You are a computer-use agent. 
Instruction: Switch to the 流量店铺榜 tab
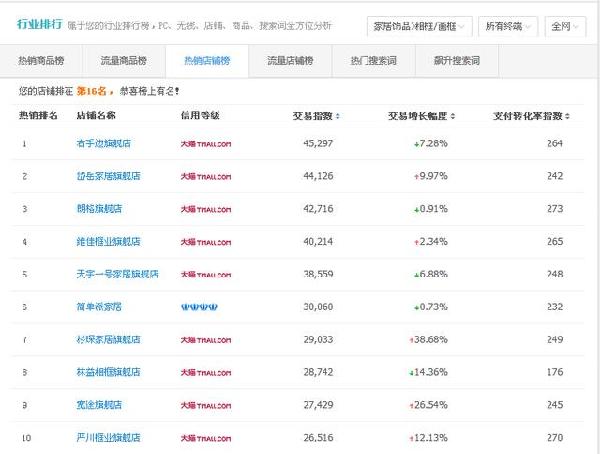(x=290, y=61)
